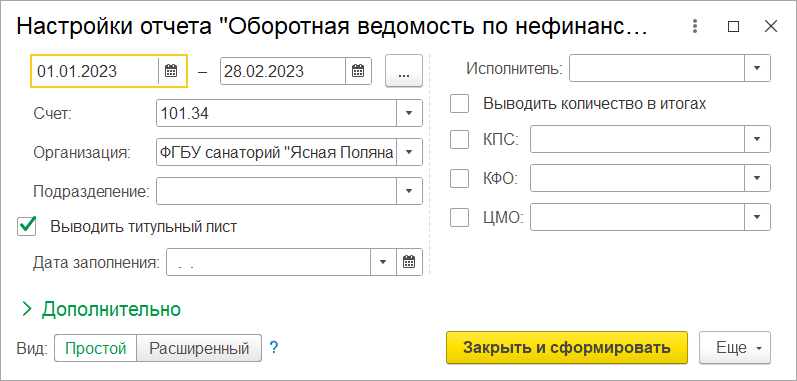Open calendar for end date 28.02.2023
Image resolution: width=797 pixels, height=381 pixels.
pyautogui.click(x=358, y=71)
